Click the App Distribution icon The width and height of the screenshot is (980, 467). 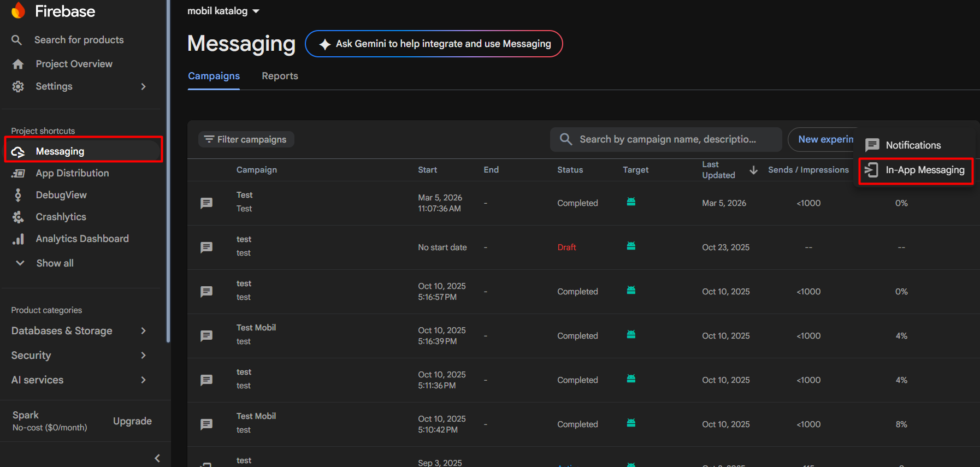click(18, 173)
